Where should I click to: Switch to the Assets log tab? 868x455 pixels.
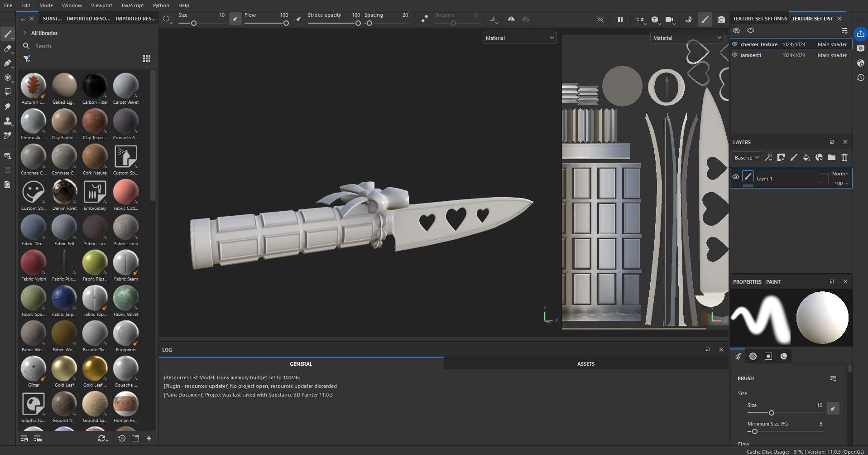tap(585, 364)
